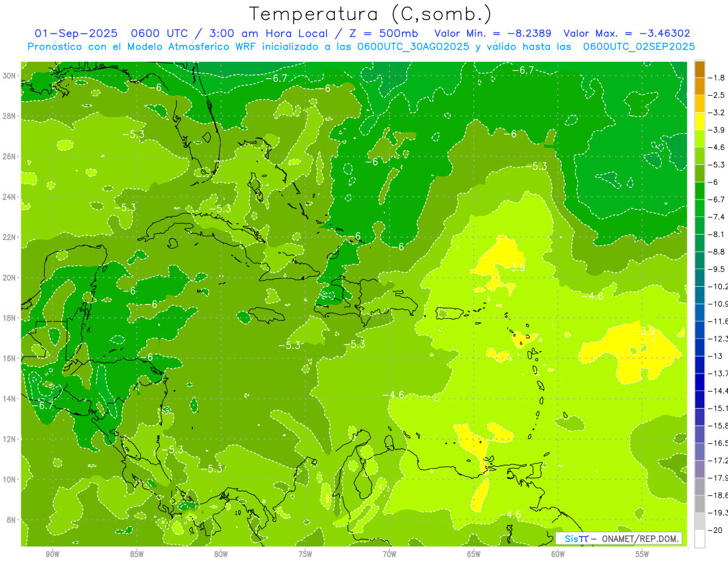Click the '-13' colorbar value

[715, 356]
